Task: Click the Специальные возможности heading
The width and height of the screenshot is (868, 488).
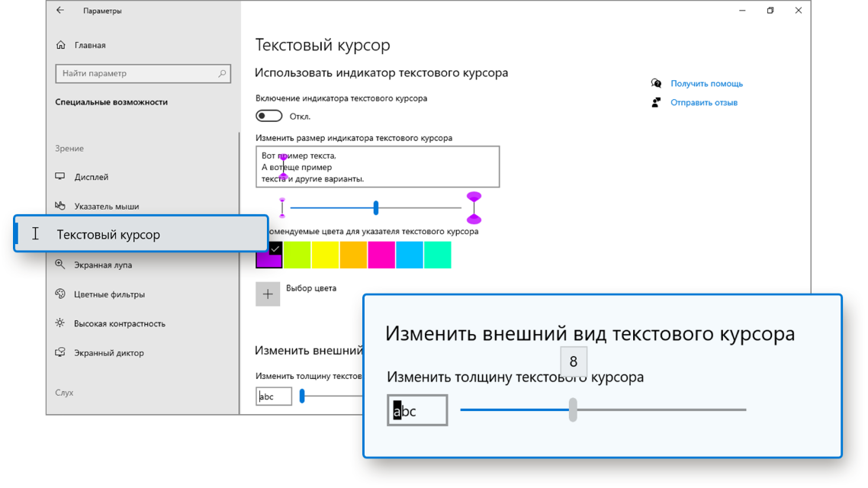Action: pyautogui.click(x=111, y=102)
